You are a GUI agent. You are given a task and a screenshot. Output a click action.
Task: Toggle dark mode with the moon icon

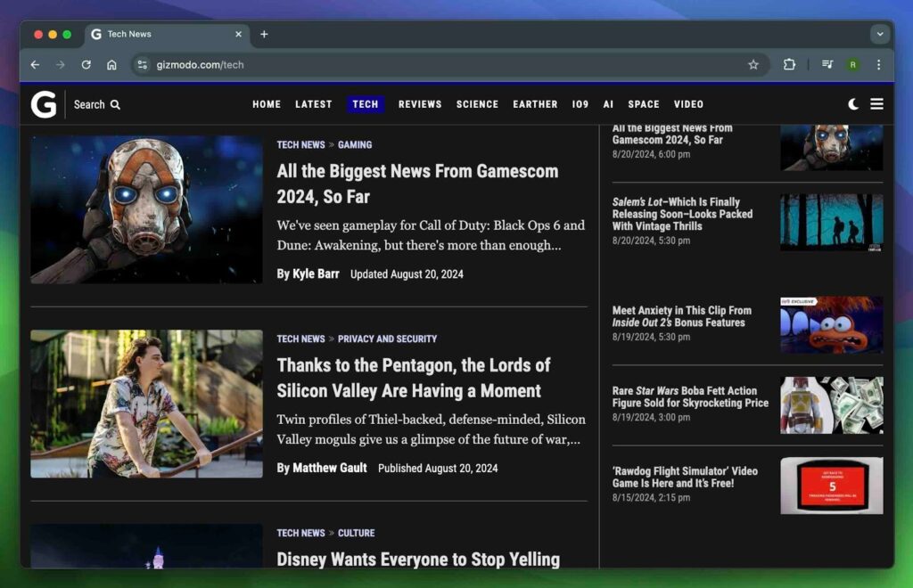[853, 103]
